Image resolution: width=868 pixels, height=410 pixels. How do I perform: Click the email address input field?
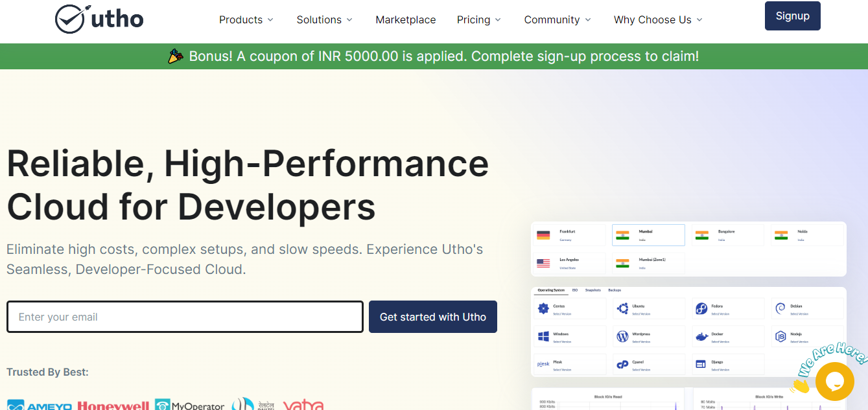185,317
